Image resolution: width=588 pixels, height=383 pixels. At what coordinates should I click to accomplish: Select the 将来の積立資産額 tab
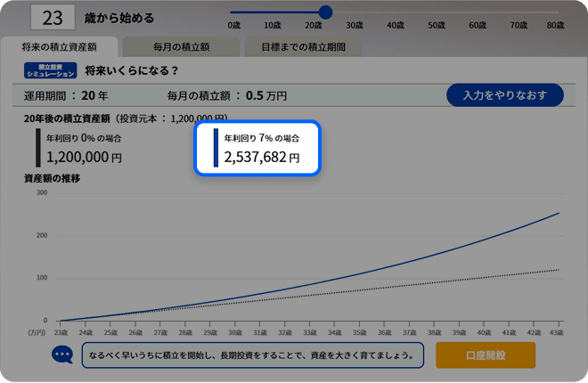tap(60, 47)
